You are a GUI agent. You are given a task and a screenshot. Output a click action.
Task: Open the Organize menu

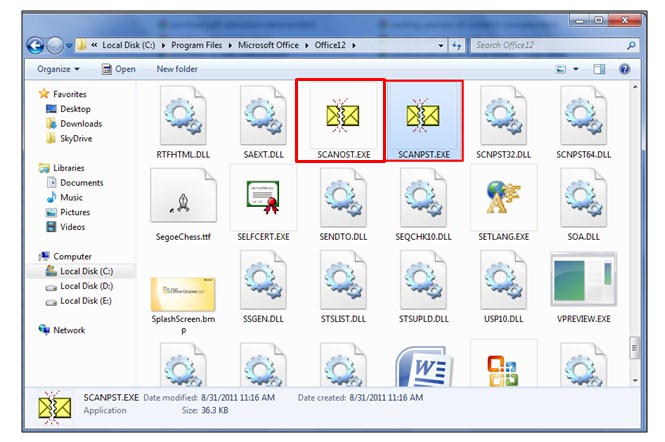tap(58, 69)
